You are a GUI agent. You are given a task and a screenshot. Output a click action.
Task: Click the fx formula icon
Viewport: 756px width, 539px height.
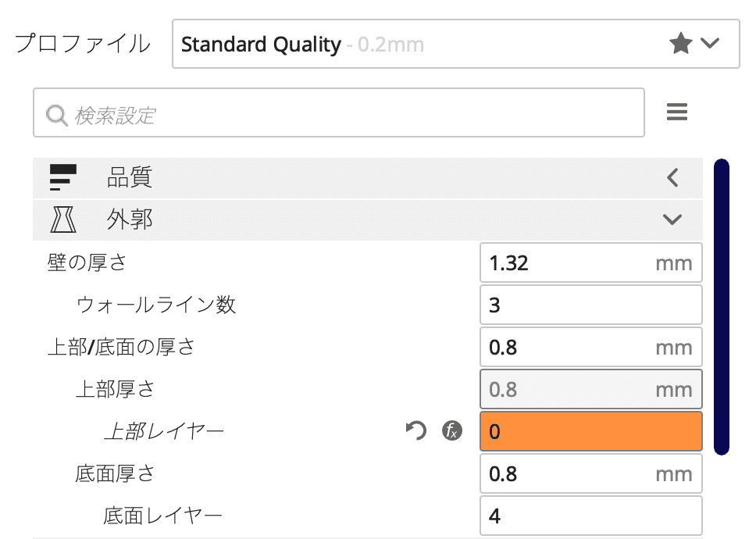point(452,430)
